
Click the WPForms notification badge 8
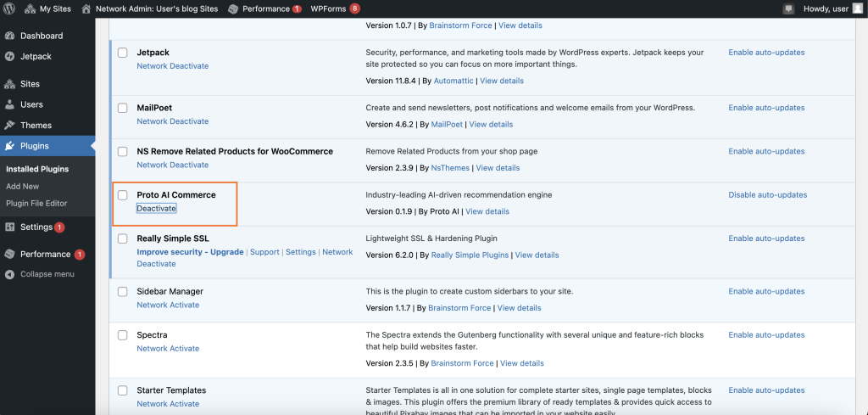tap(355, 8)
